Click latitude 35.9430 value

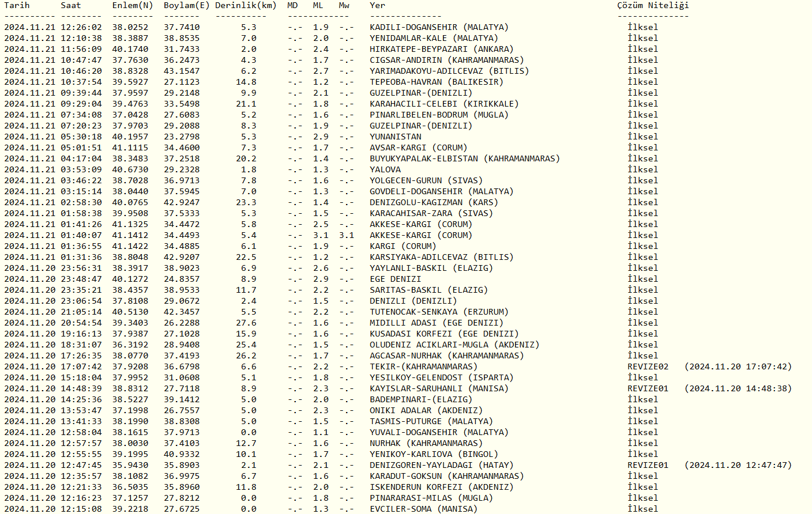click(130, 465)
